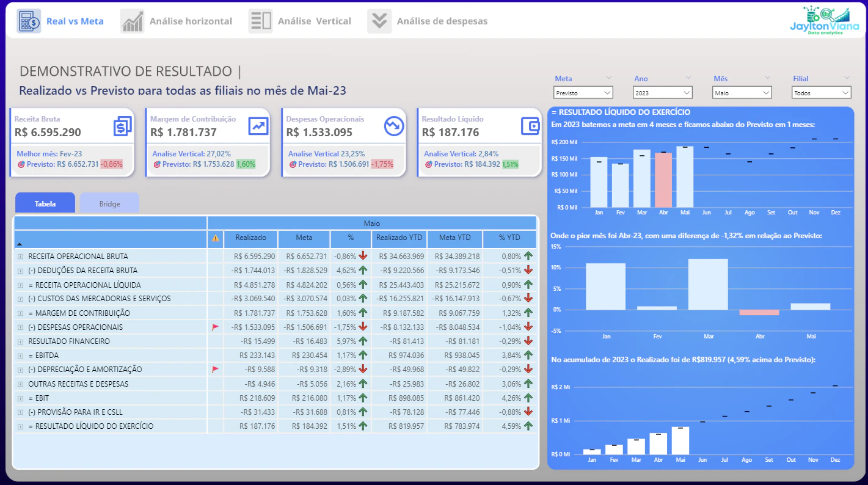
Task: Select the pink Abr bar in top chart
Action: point(663,180)
